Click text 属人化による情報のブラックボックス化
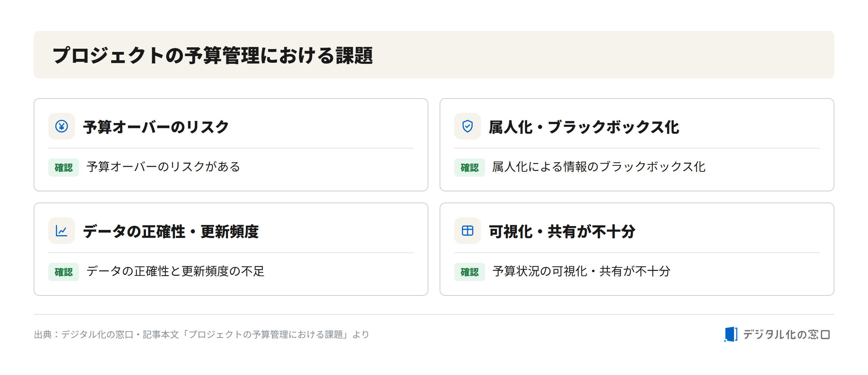This screenshot has width=868, height=375. pos(599,167)
